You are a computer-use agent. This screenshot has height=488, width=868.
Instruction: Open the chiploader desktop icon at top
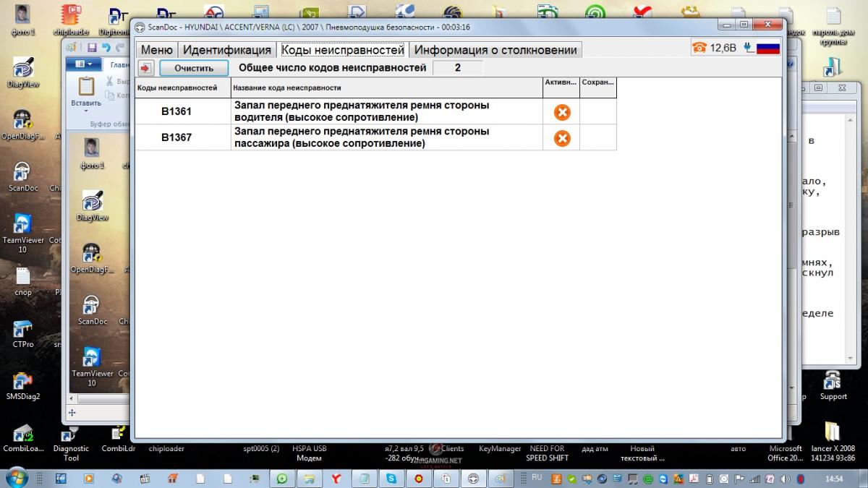pos(71,20)
